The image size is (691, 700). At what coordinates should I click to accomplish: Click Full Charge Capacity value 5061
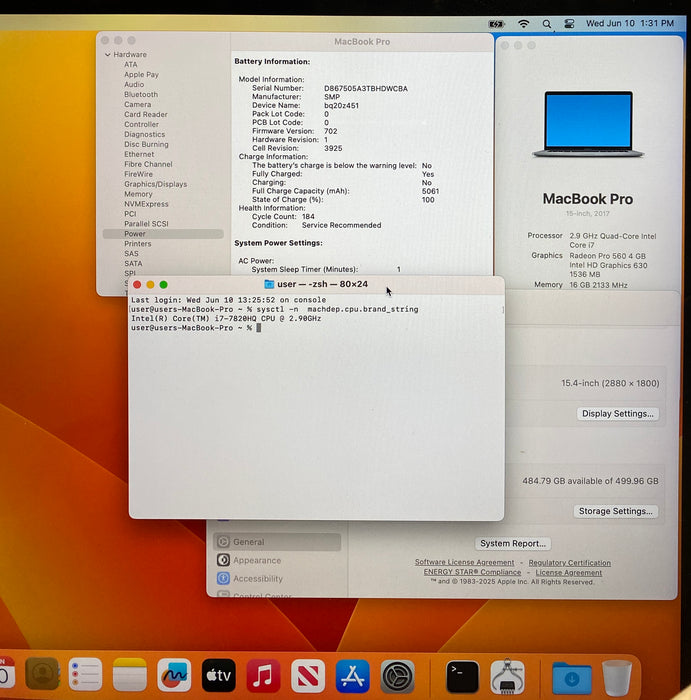pyautogui.click(x=430, y=191)
